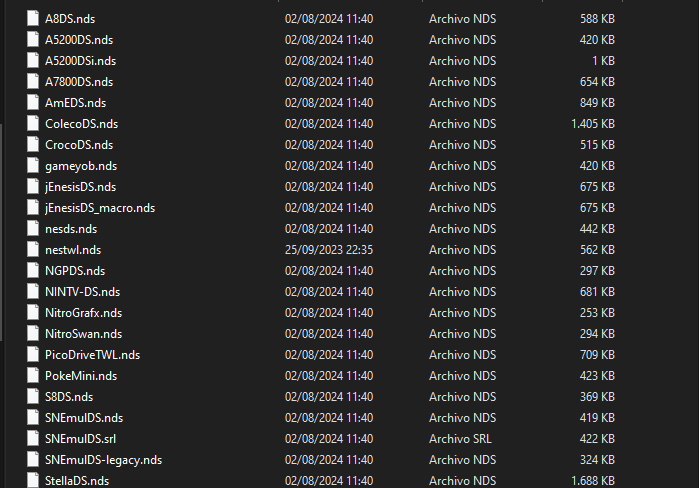Image resolution: width=699 pixels, height=488 pixels.
Task: Click the nestwl.nds file name
Action: 73,250
